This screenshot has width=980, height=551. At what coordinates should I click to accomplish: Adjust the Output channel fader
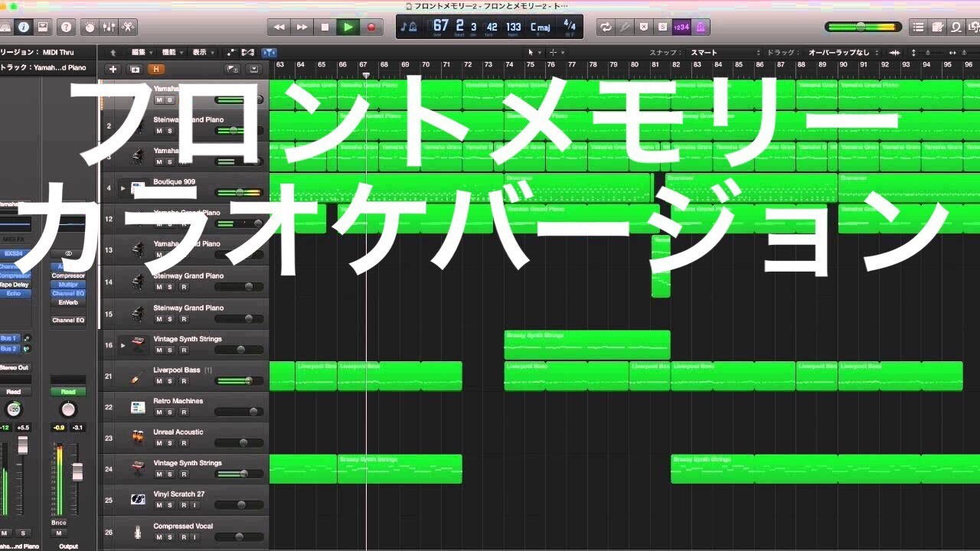pos(77,471)
